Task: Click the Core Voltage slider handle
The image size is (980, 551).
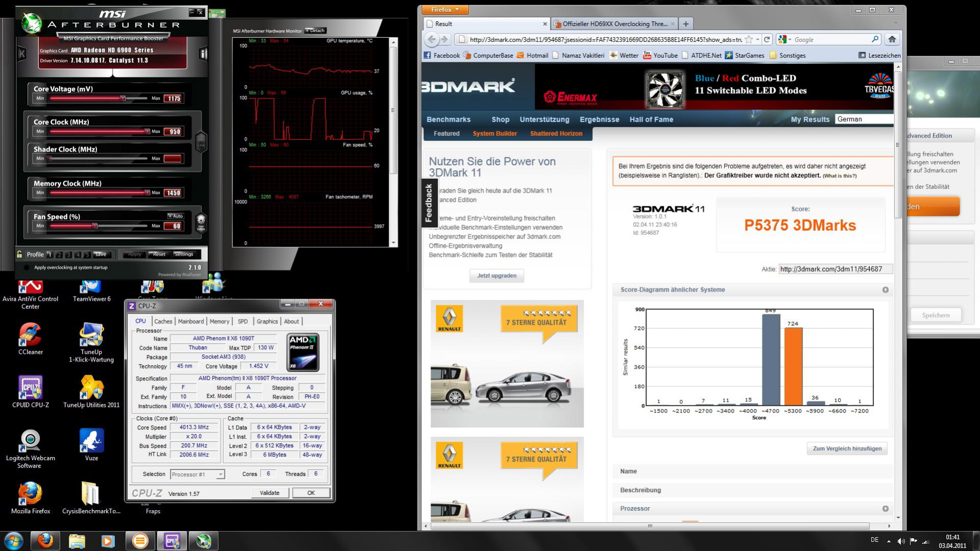Action: tap(123, 98)
